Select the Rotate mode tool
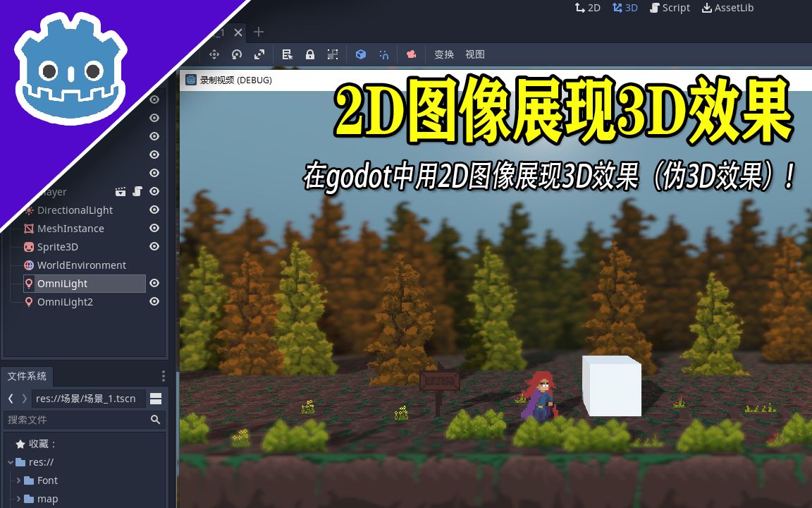Screen dimensions: 812x508 (x=238, y=54)
